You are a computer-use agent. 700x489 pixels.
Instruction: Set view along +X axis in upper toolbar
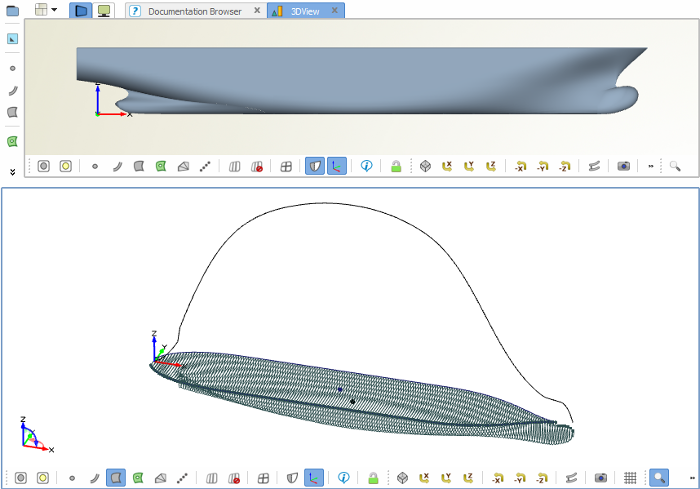click(x=447, y=166)
